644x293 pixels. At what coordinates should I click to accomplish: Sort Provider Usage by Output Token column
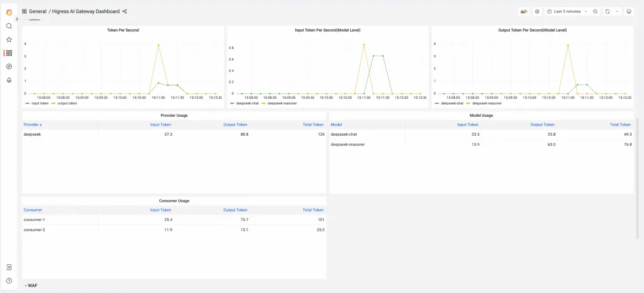coord(236,124)
